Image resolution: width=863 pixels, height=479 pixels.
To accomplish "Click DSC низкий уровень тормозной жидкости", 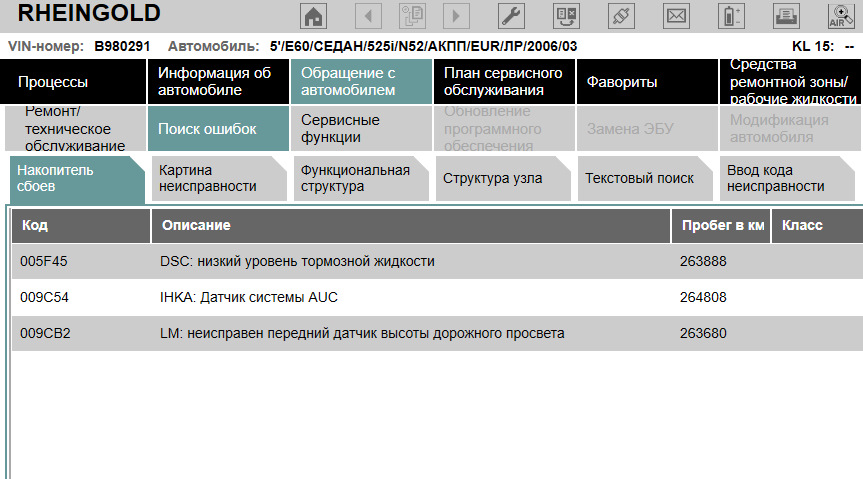I will coord(297,261).
